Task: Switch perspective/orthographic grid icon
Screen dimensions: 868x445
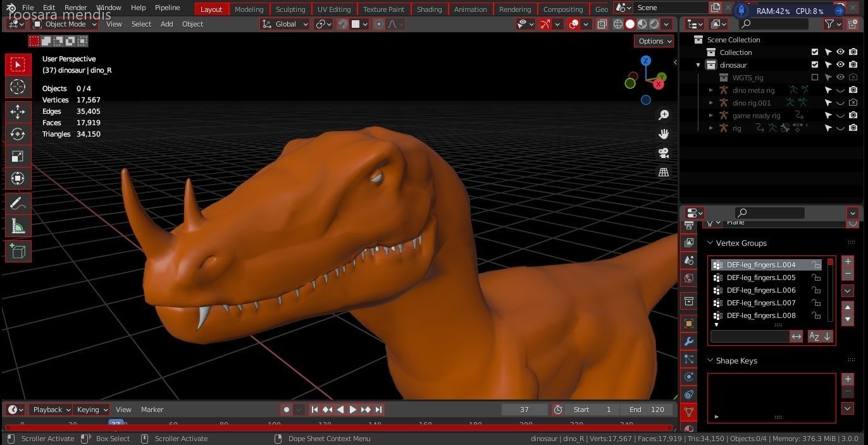Action: pyautogui.click(x=664, y=172)
